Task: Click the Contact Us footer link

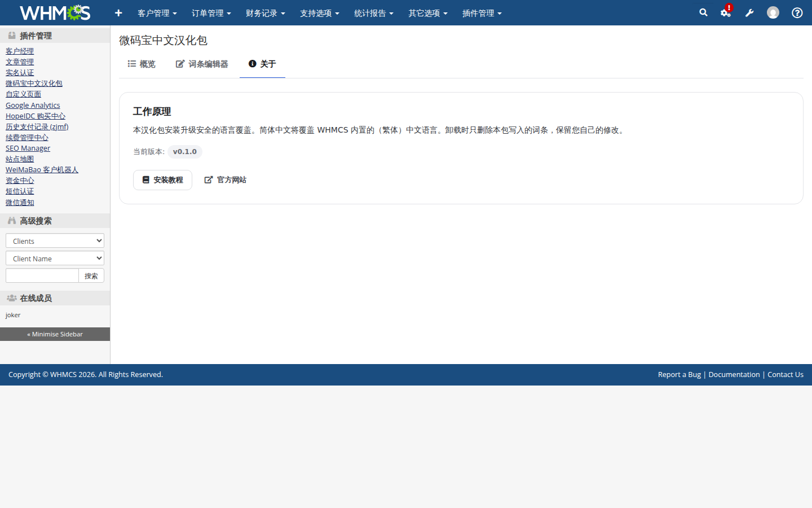Action: pyautogui.click(x=785, y=374)
